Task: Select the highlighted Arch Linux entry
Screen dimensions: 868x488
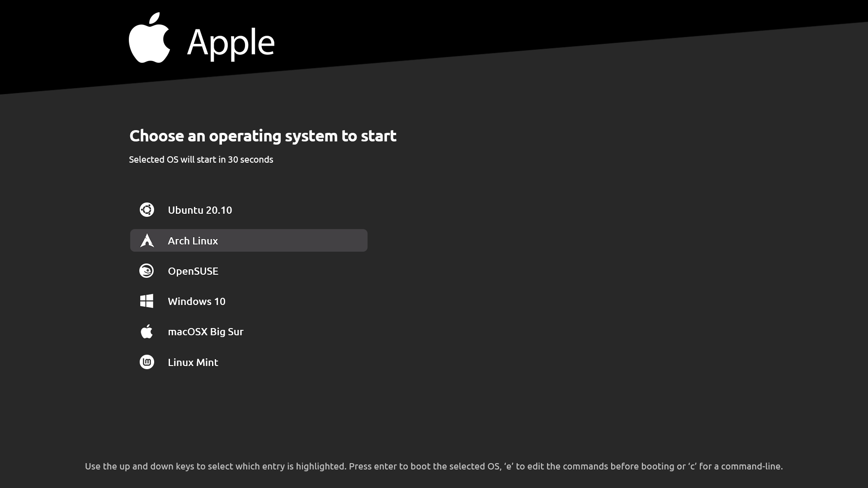Action: coord(249,240)
